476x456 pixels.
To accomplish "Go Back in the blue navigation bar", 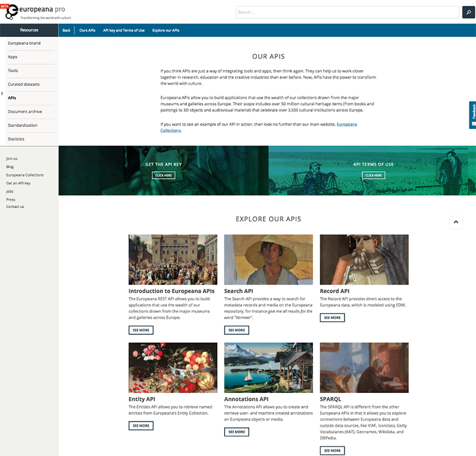I will pyautogui.click(x=66, y=30).
